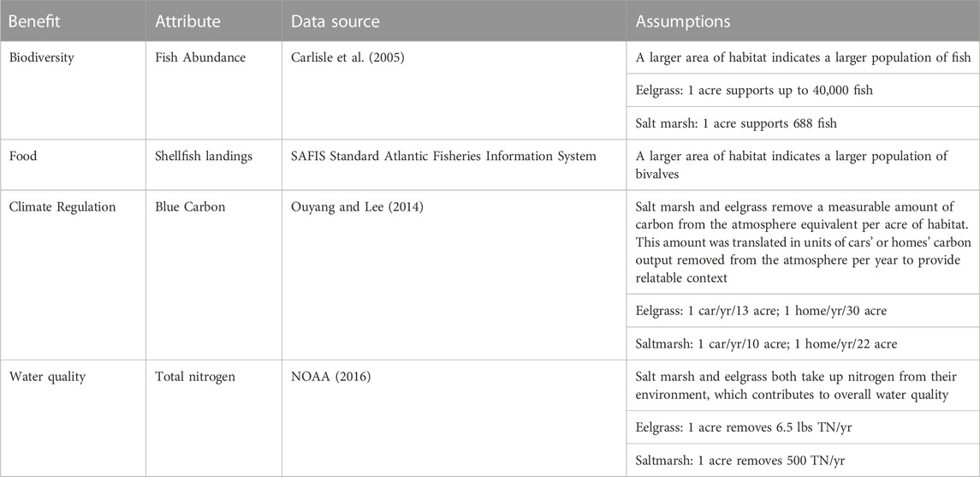Select the Food benefit cell
The width and height of the screenshot is (980, 477).
tap(24, 156)
